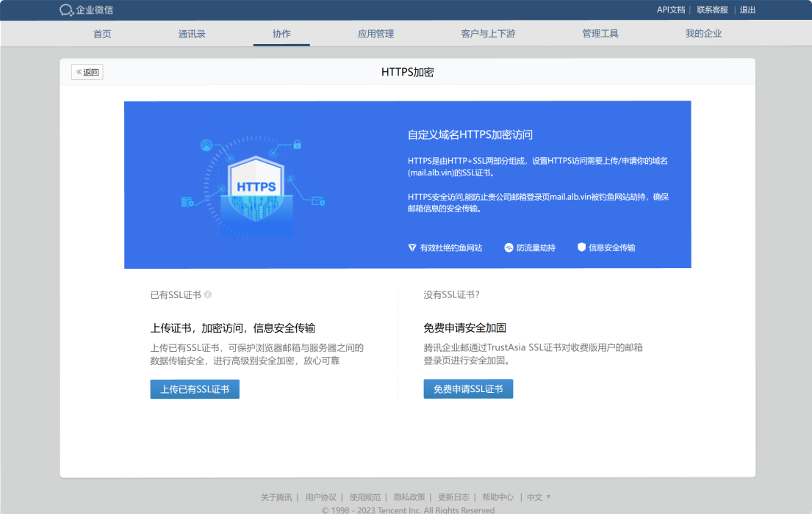812x514 pixels.
Task: Click the 上传已有SSL证书 button
Action: tap(195, 389)
